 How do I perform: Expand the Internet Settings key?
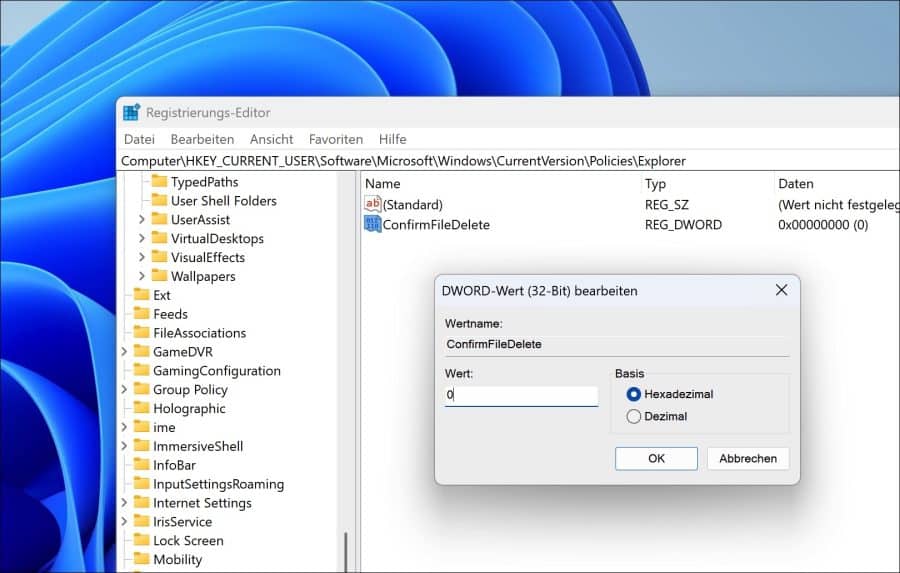(x=124, y=503)
